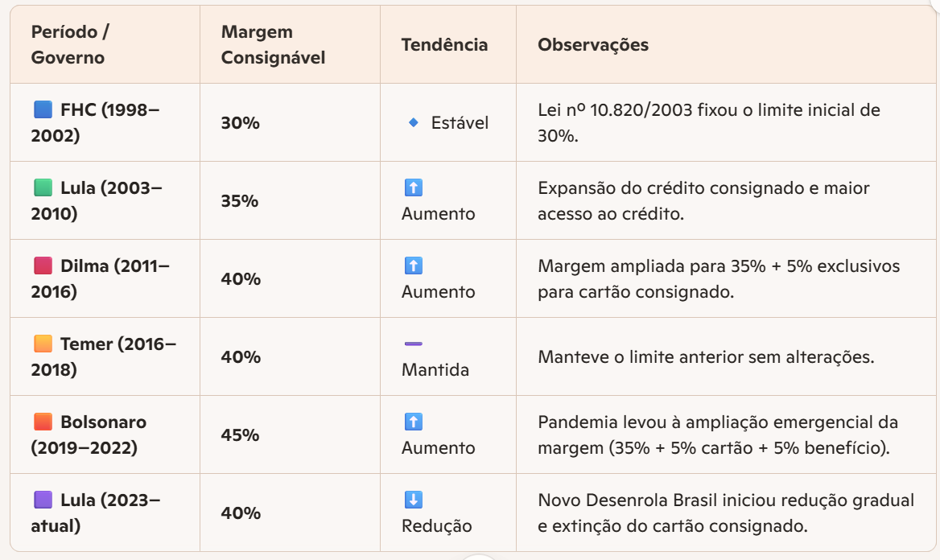Click the up arrow in Lula 2003–2010 row

point(413,187)
